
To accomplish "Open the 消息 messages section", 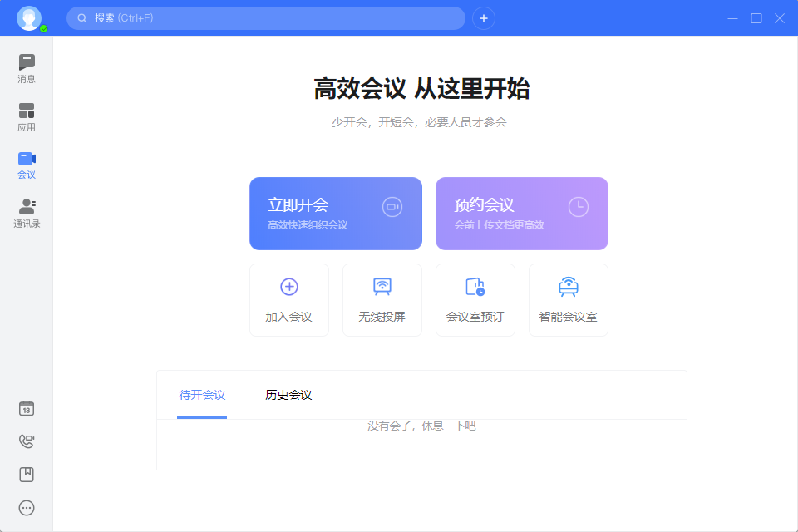I will (x=27, y=68).
